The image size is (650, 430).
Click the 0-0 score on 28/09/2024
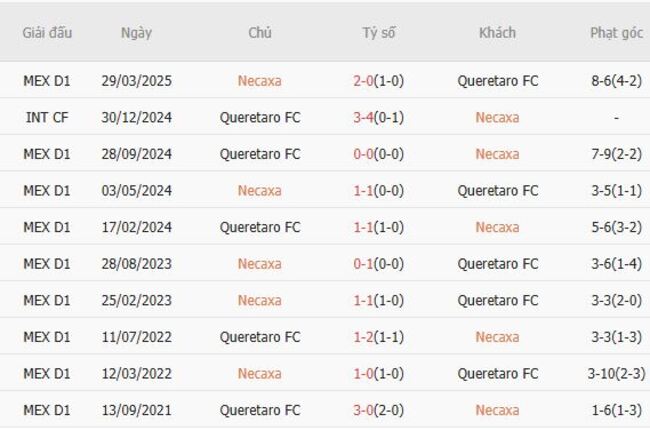tap(378, 154)
